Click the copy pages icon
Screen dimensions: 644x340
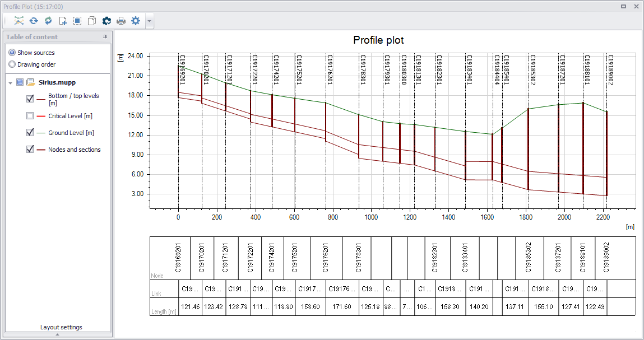click(x=91, y=21)
